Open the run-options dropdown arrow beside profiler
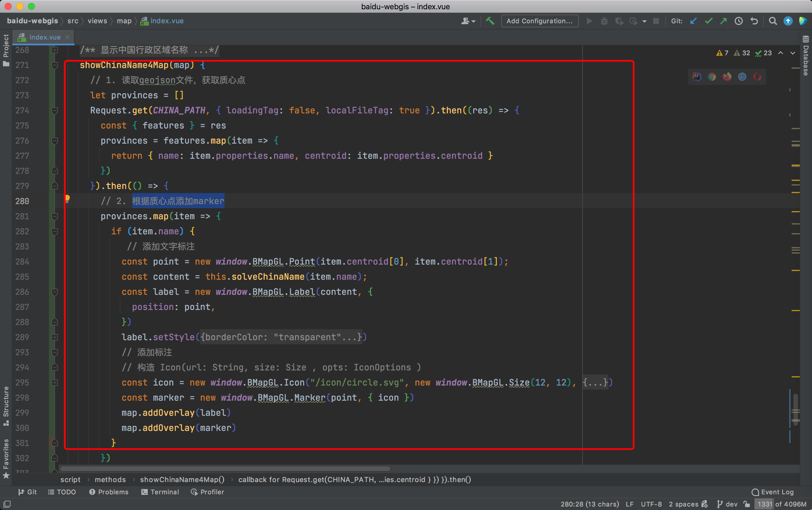Image resolution: width=812 pixels, height=510 pixels. pos(644,21)
